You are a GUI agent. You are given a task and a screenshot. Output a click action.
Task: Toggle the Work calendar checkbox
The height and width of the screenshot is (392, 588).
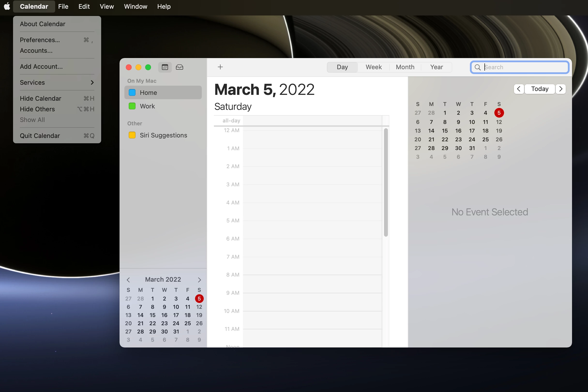tap(132, 106)
